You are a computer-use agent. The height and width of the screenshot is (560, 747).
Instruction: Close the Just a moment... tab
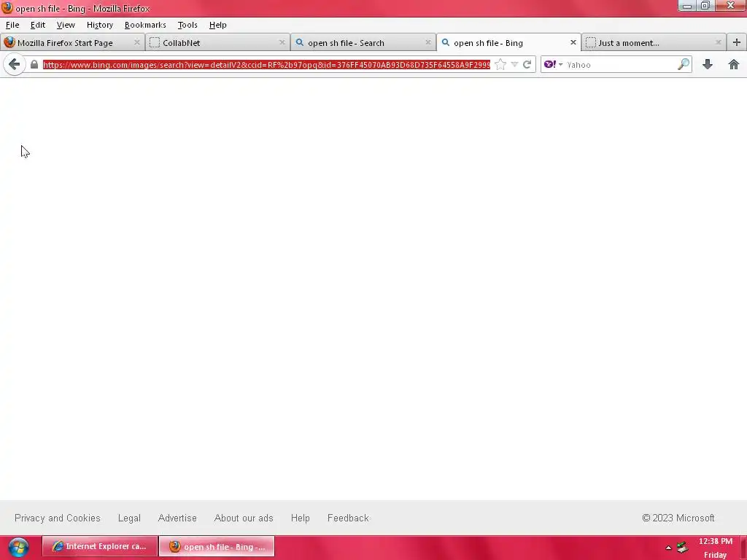tap(719, 42)
